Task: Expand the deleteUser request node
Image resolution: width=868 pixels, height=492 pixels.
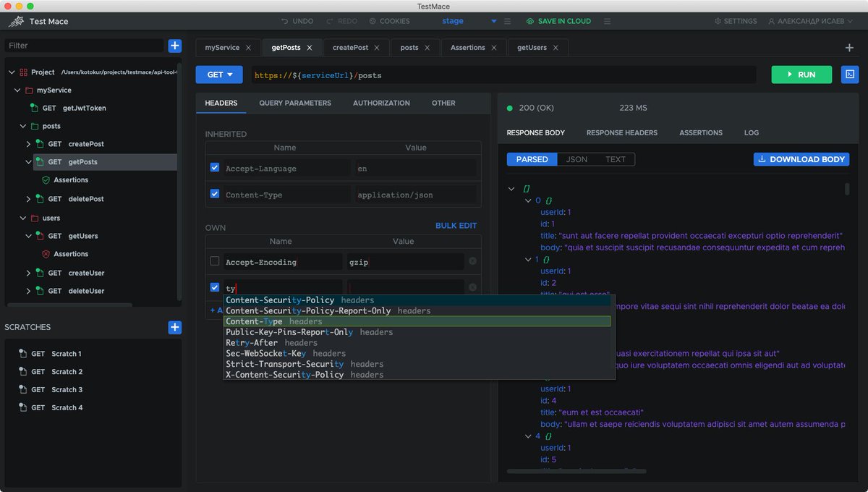Action: click(x=29, y=291)
